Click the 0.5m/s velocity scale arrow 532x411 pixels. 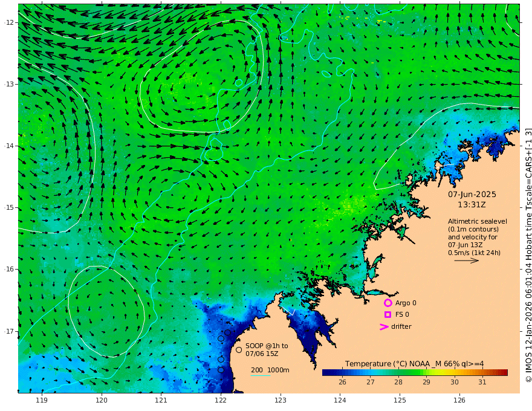pyautogui.click(x=467, y=261)
